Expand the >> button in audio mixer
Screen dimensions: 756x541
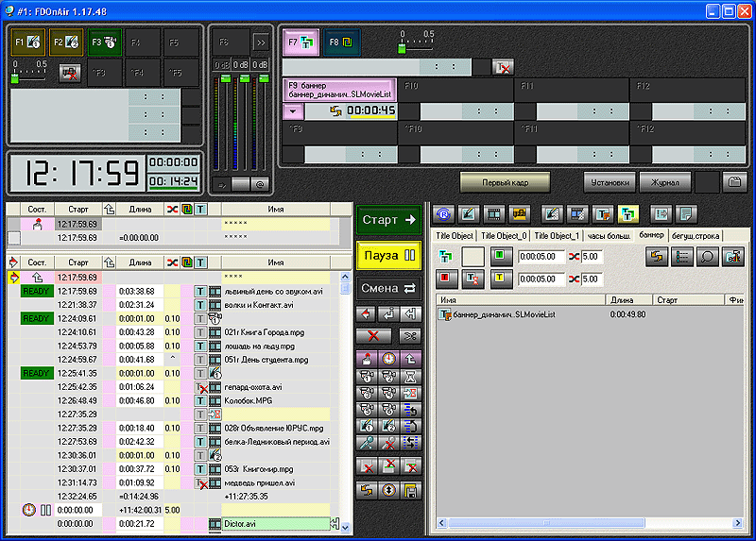pyautogui.click(x=261, y=42)
